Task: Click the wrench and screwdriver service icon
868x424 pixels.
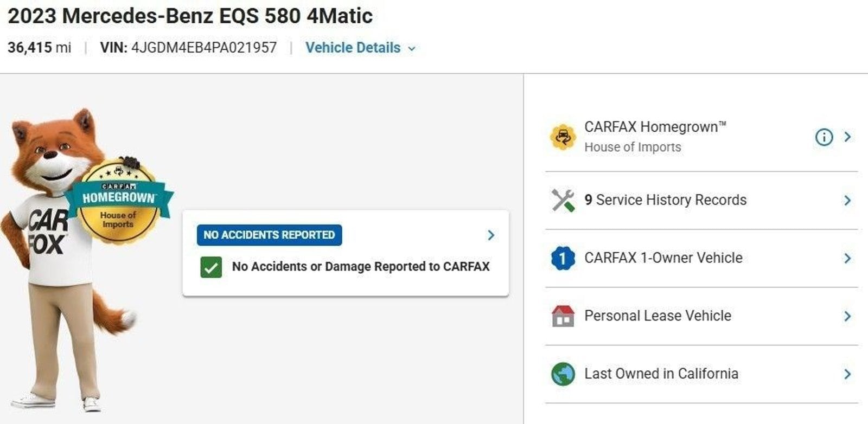Action: coord(563,201)
